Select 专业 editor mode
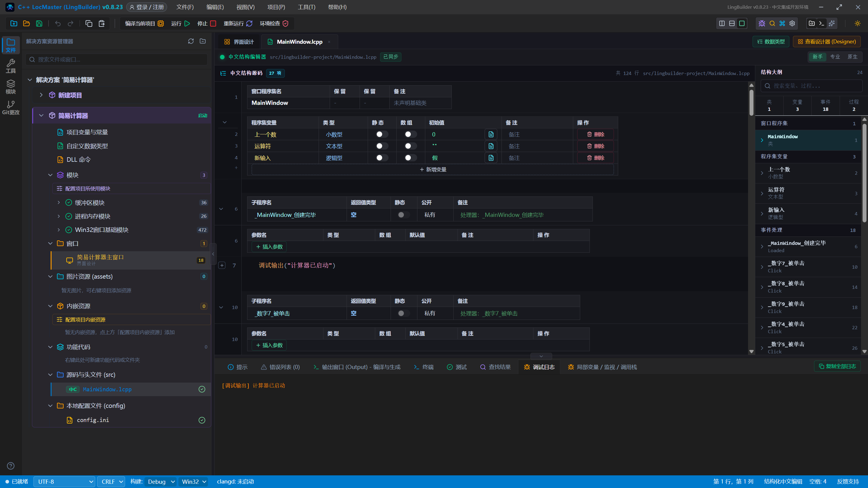This screenshot has height=488, width=868. point(835,57)
